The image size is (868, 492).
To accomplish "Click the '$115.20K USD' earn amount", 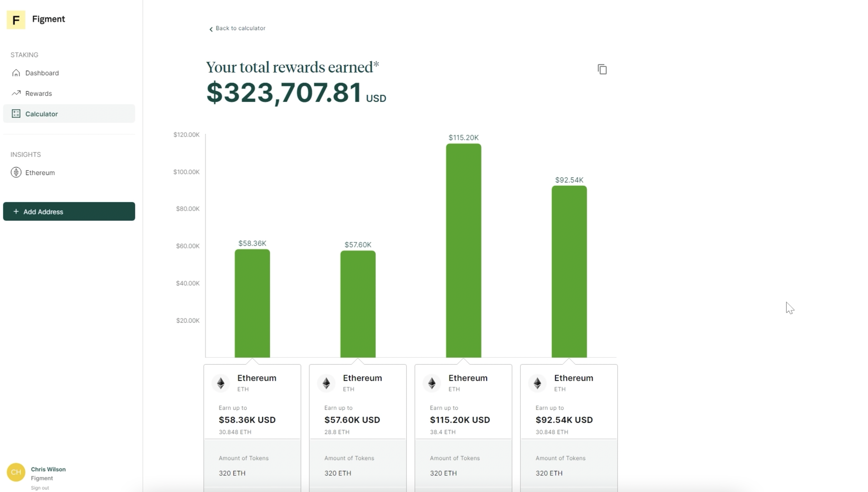I will (x=460, y=420).
